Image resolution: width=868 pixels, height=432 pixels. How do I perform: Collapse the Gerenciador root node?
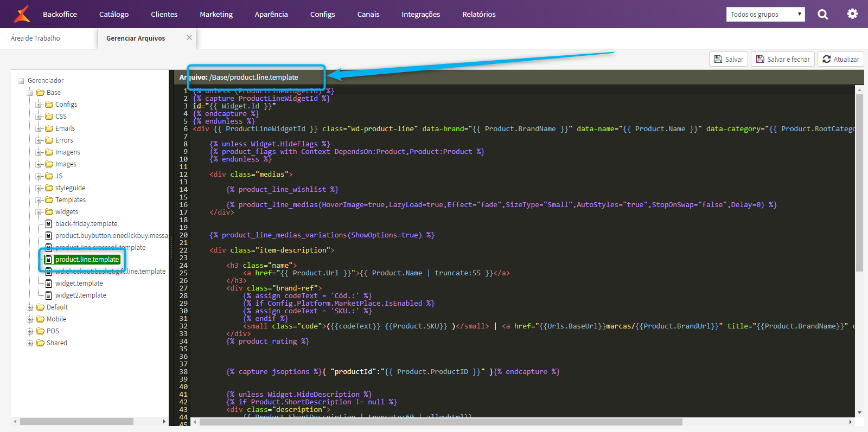(x=21, y=81)
